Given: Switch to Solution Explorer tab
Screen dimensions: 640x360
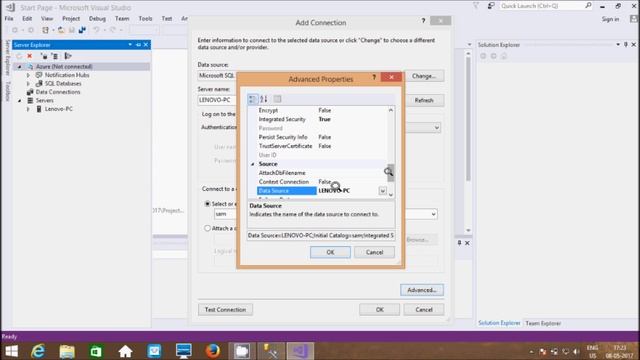Looking at the screenshot, I should click(499, 323).
